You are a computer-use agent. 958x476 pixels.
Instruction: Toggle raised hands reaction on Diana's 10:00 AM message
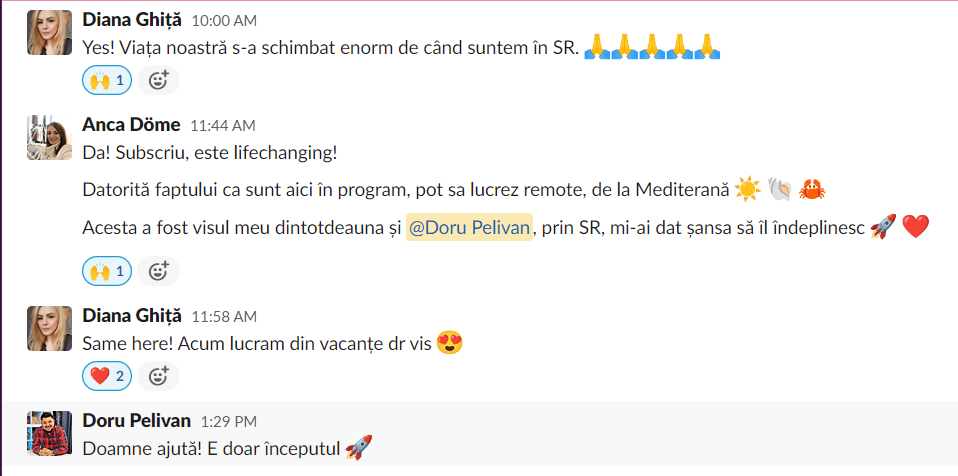point(107,80)
